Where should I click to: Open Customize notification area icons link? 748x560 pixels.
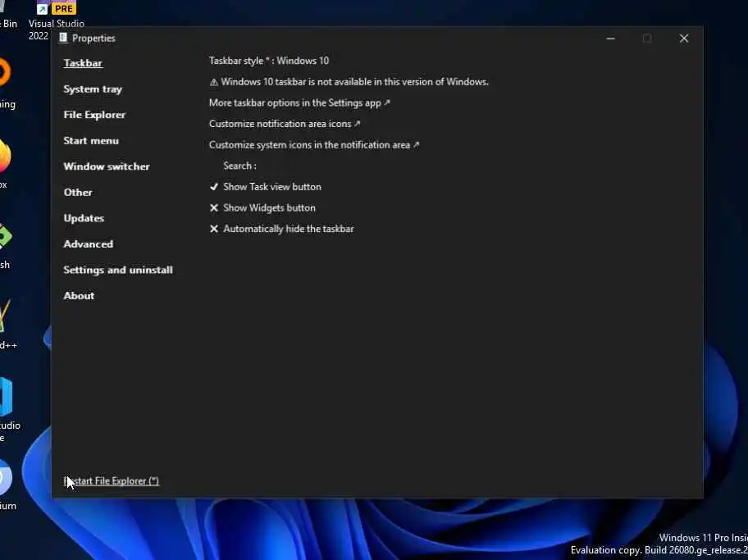285,124
